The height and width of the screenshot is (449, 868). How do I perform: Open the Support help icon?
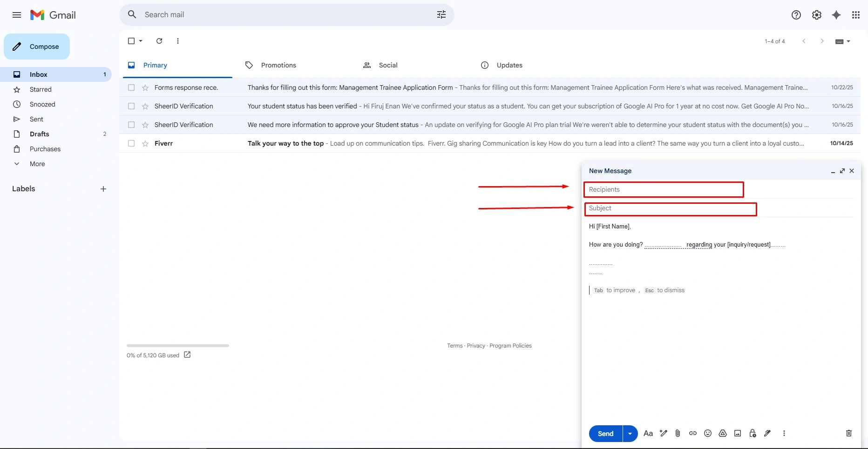[x=796, y=15]
